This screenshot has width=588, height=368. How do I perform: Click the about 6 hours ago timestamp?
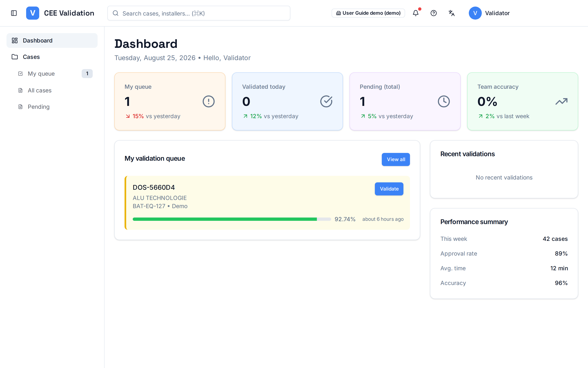(383, 219)
